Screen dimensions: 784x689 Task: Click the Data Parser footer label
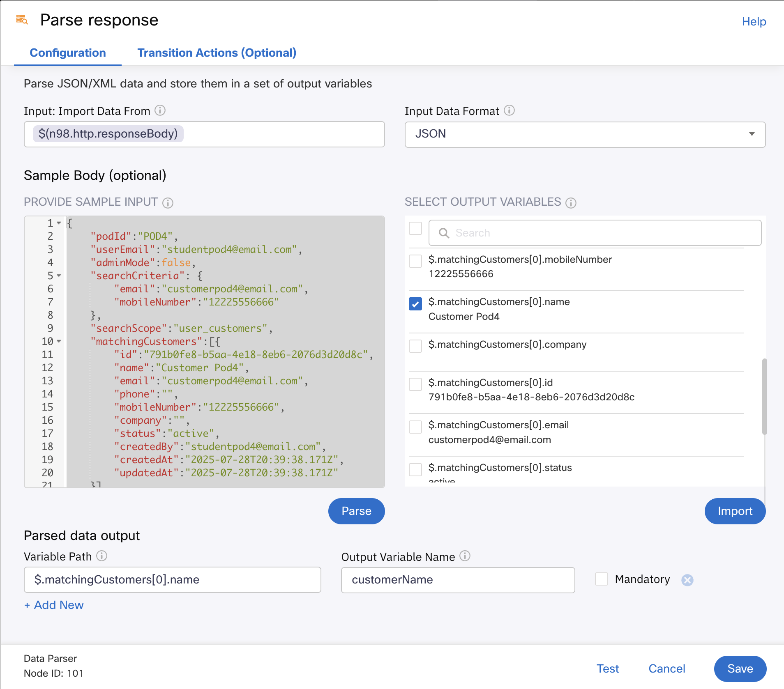pyautogui.click(x=51, y=659)
